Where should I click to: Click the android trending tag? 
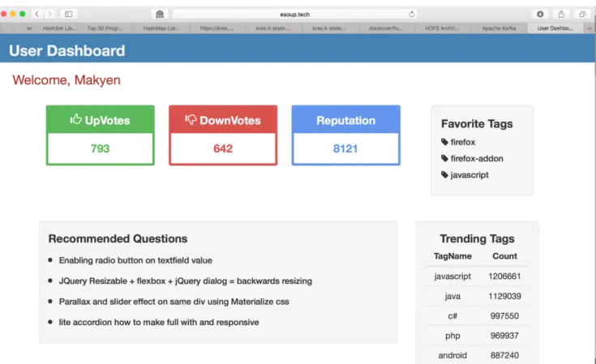click(452, 355)
